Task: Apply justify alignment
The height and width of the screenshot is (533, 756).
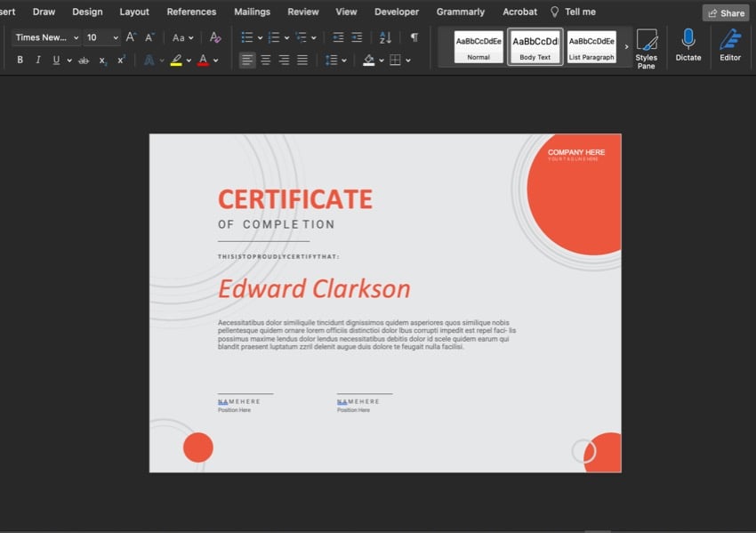Action: pyautogui.click(x=303, y=60)
